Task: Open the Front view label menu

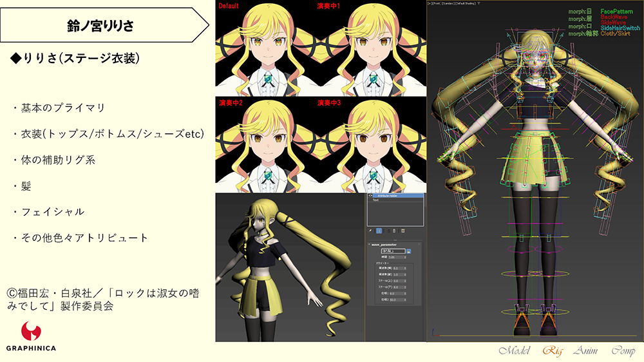Action: pos(436,4)
